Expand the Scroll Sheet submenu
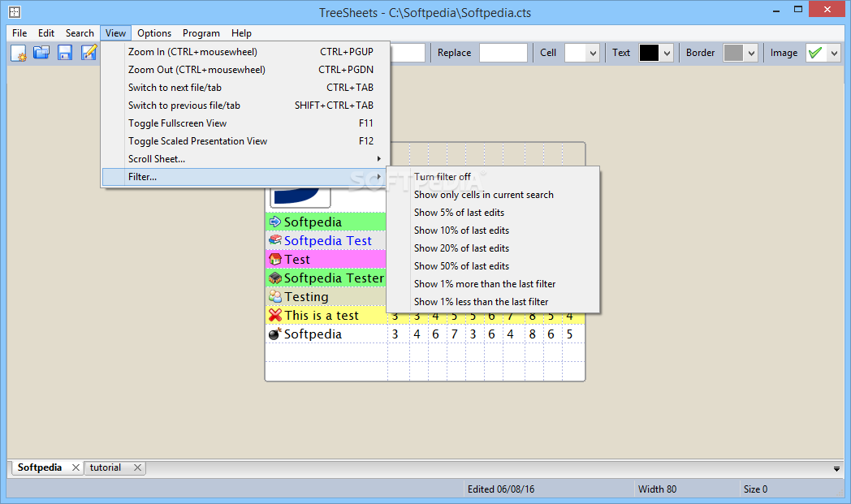This screenshot has width=851, height=504. point(246,159)
